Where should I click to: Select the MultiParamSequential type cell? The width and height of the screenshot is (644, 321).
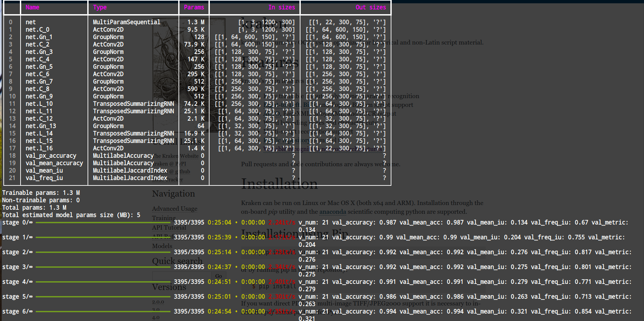tap(127, 22)
